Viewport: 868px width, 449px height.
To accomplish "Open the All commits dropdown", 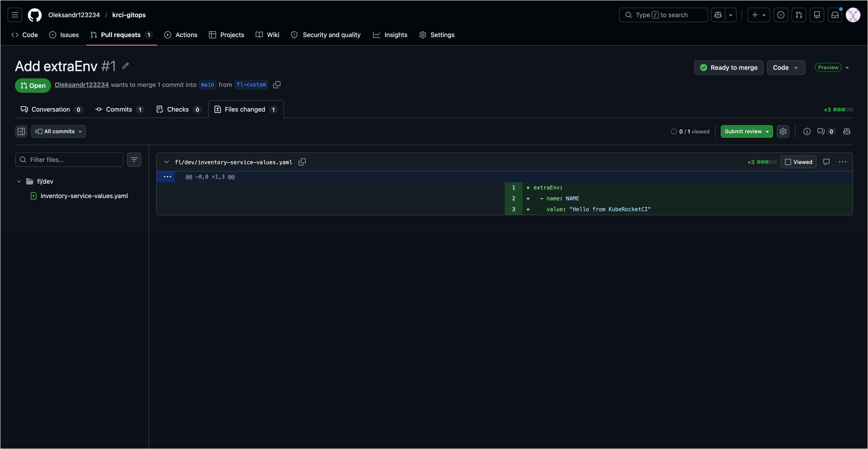I will point(59,131).
